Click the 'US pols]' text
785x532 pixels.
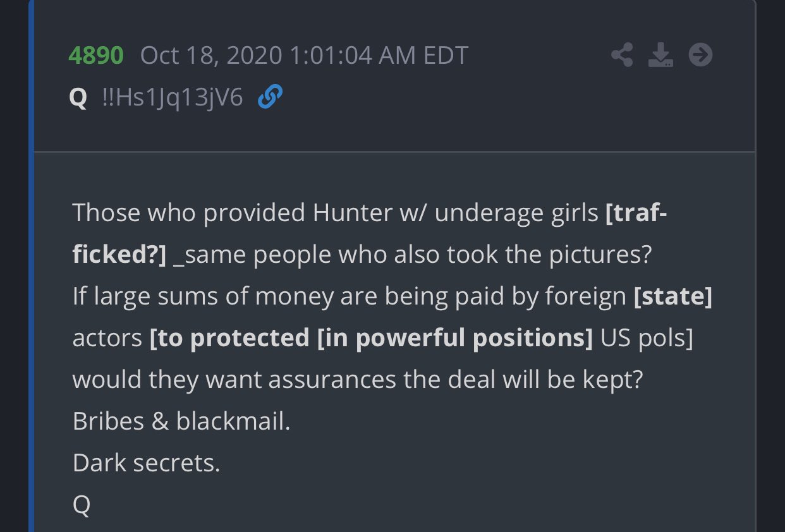click(647, 338)
